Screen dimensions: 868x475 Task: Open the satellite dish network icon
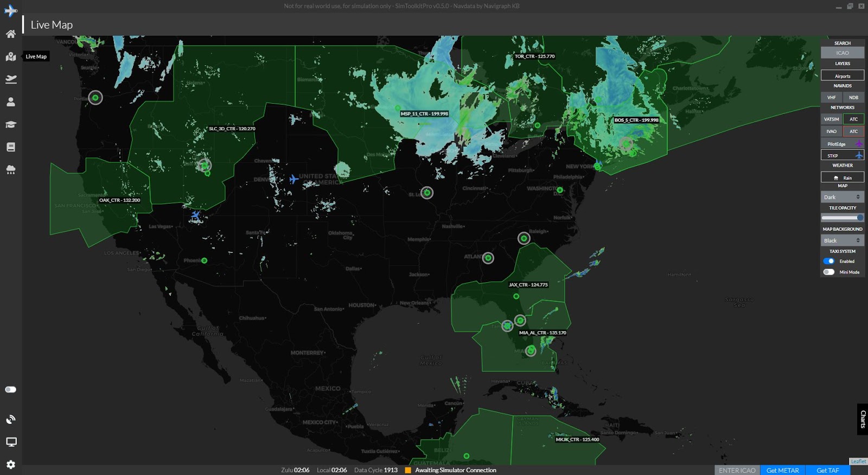[x=11, y=419]
